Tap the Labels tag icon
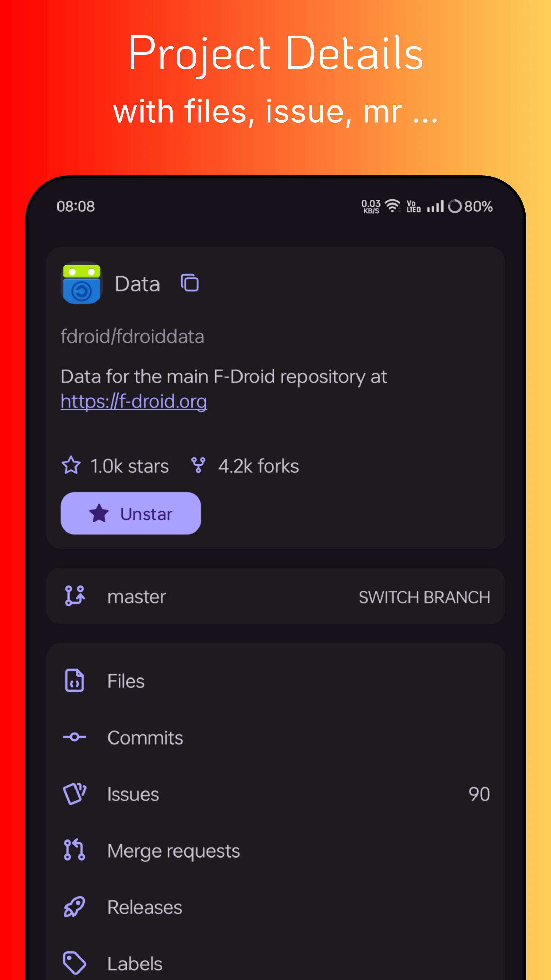The height and width of the screenshot is (980, 551). pos(74,963)
